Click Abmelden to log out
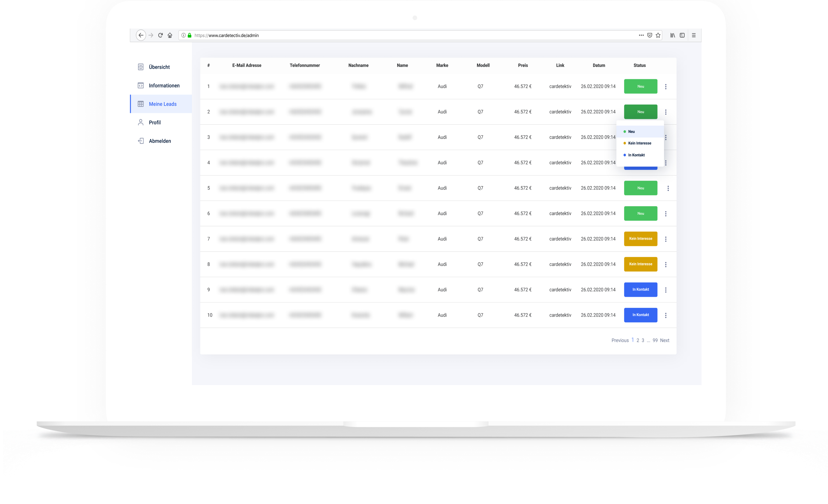Screen dimensions: 828x504 click(x=160, y=141)
